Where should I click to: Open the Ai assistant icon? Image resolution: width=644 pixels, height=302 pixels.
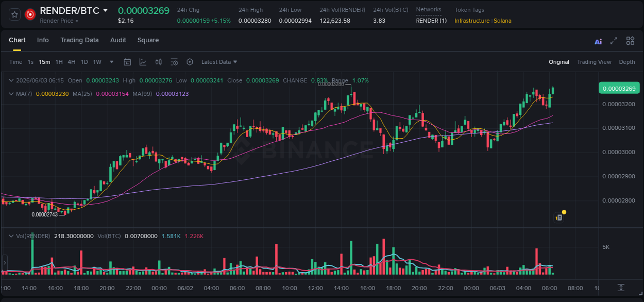coord(598,41)
